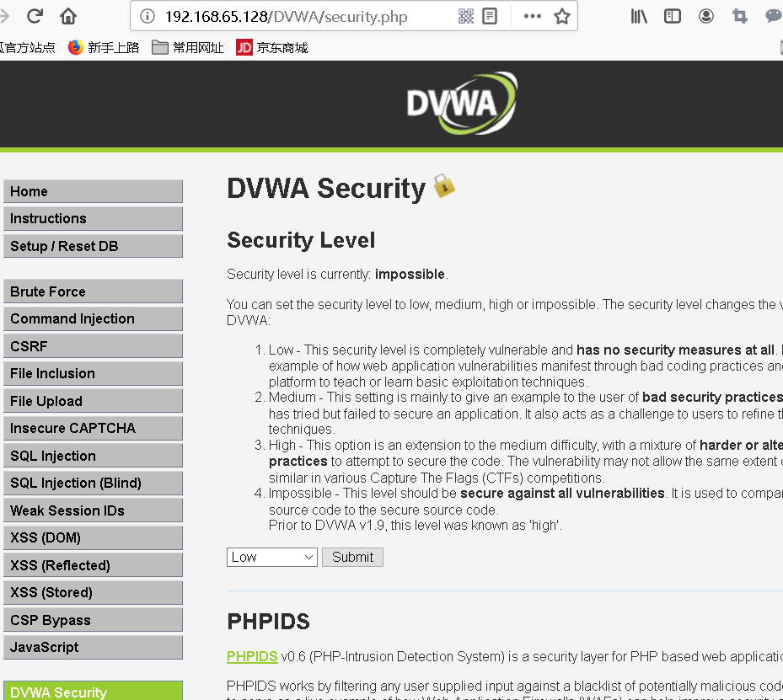Viewport: 783px width, 700px height.
Task: Click the bold word 'impossible'
Action: coord(410,275)
